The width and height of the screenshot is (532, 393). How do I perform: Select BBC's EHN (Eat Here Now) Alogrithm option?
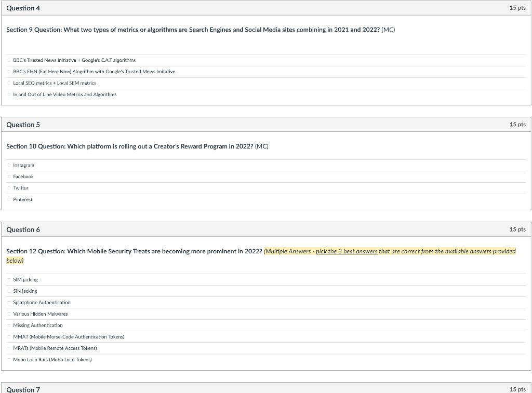coord(9,72)
